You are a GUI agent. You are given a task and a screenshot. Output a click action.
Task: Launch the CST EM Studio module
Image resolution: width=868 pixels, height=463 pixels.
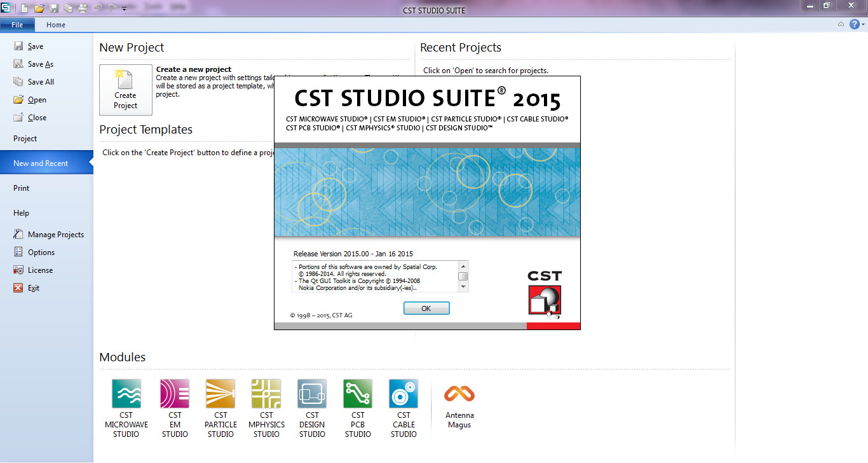click(x=175, y=408)
